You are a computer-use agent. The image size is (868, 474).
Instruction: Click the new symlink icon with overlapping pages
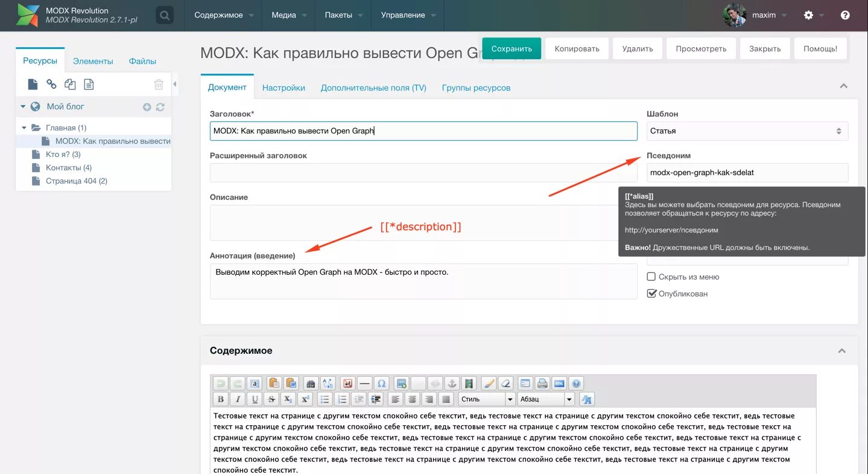[70, 85]
